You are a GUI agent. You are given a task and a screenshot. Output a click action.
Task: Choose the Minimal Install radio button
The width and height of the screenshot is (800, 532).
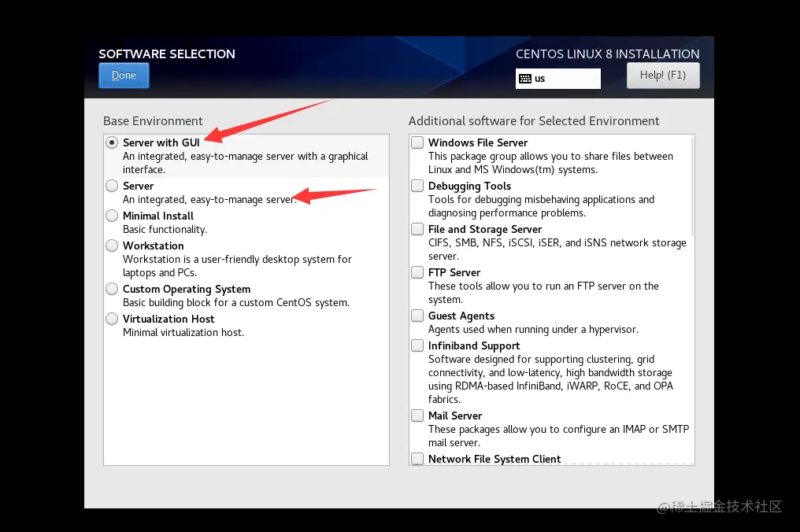coord(112,216)
